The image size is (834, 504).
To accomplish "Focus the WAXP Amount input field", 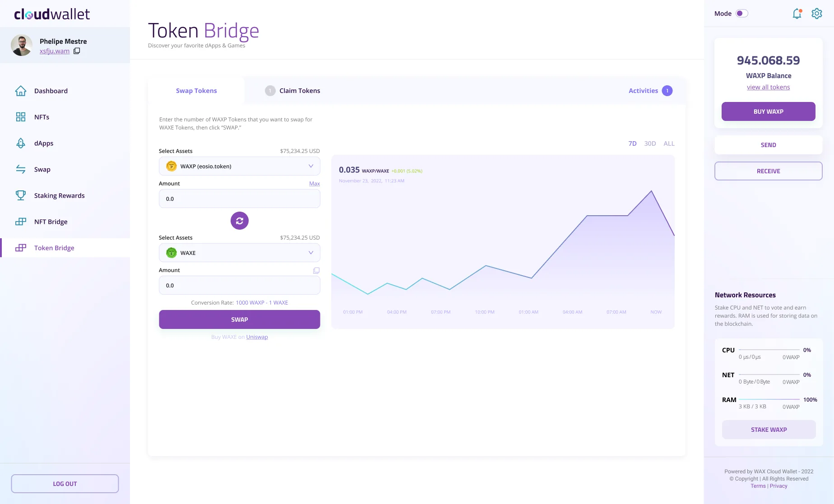I will click(240, 199).
